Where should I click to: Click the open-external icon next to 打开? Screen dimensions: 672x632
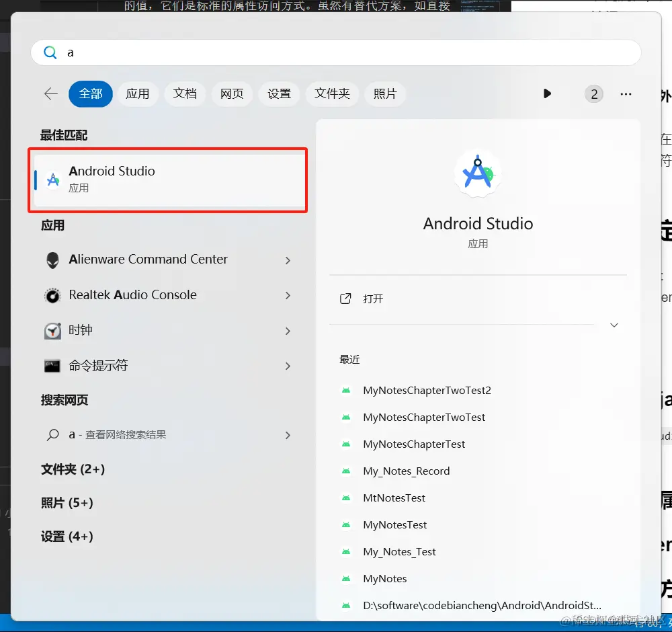(x=345, y=299)
